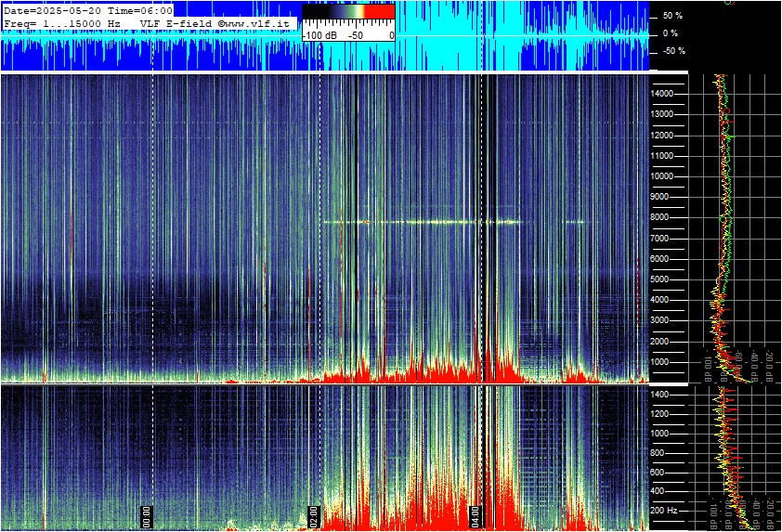Image resolution: width=782 pixels, height=532 pixels.
Task: Click the red end of dB color scale
Action: coord(380,12)
